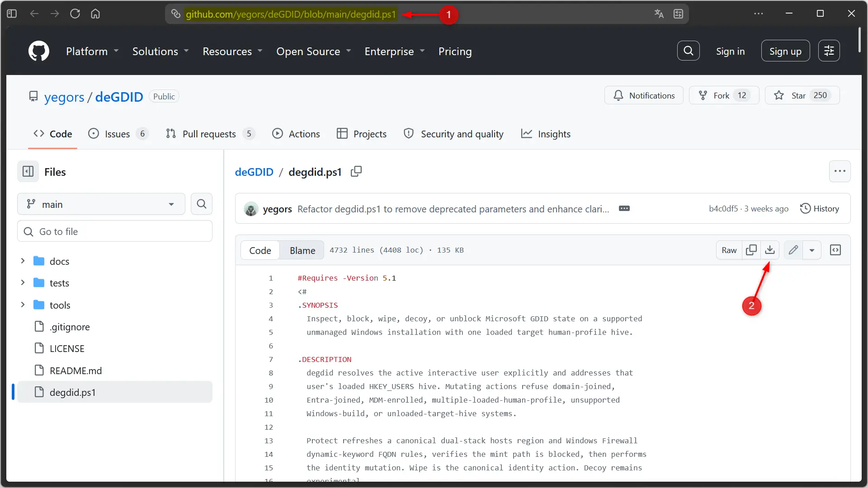This screenshot has width=868, height=488.
Task: Open the Enterprise menu dropdown
Action: 395,52
